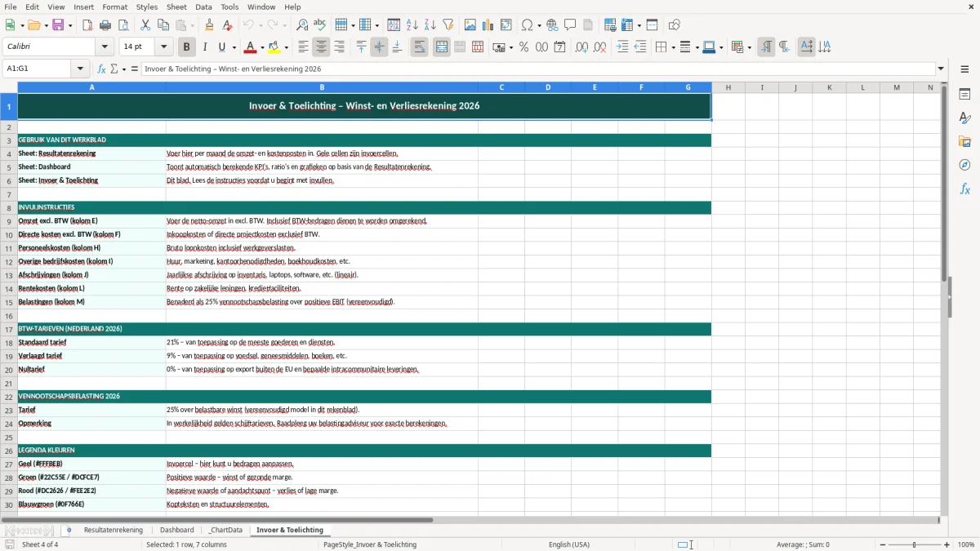Screen dimensions: 980x551
Task: Click background color highlight swatch
Action: (x=275, y=47)
